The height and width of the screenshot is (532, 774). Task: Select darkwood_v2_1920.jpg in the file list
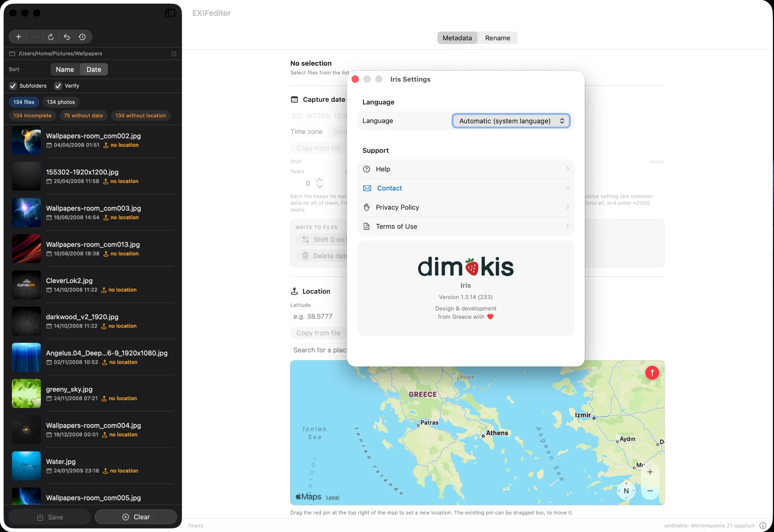tap(92, 321)
